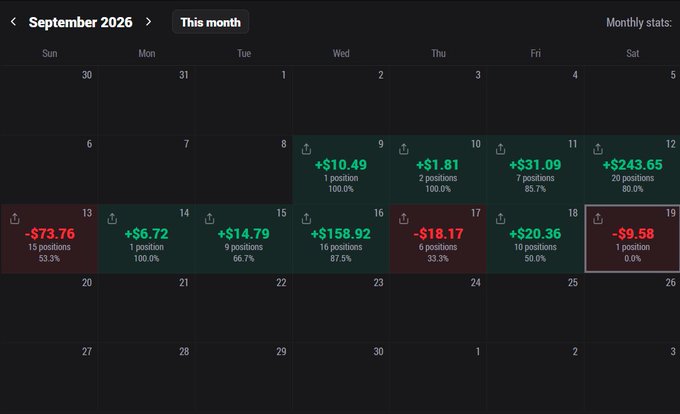
Task: Share the September 19 result (-$9.58)
Action: tap(598, 218)
